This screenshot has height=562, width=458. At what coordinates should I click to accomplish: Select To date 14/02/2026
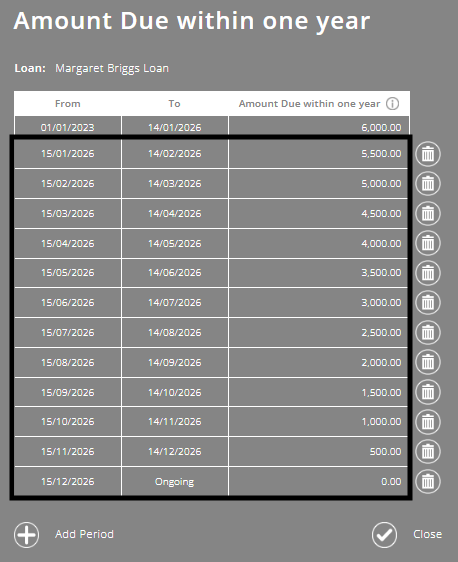pos(175,154)
